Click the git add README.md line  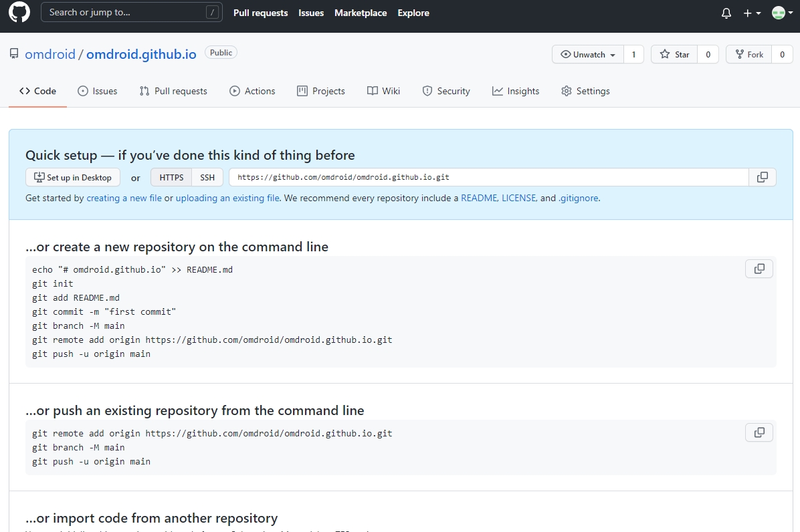pos(76,297)
